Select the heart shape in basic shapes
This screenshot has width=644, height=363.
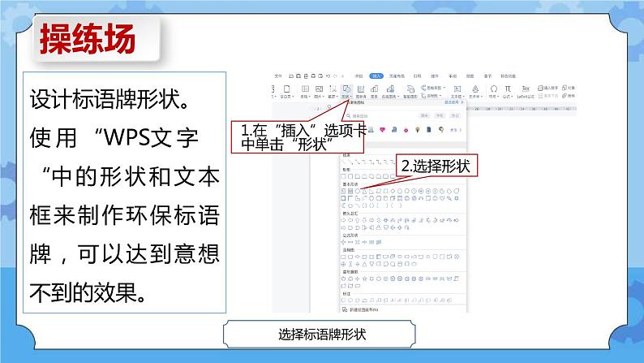[442, 198]
